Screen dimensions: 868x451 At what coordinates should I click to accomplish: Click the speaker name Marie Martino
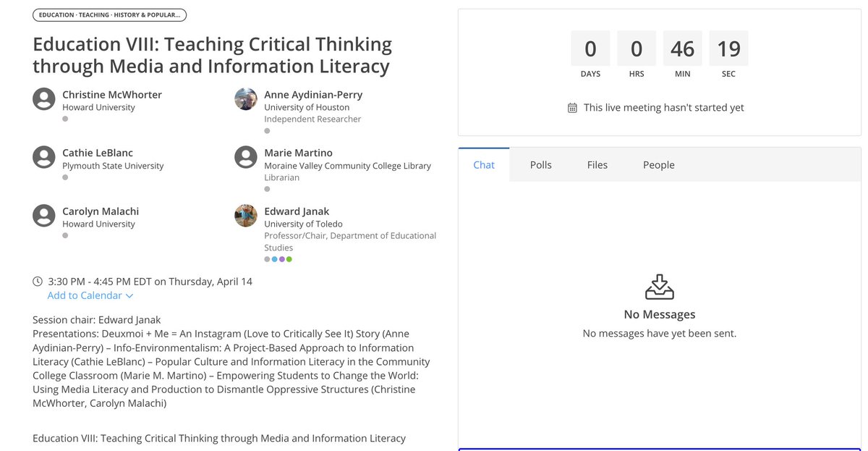tap(299, 153)
